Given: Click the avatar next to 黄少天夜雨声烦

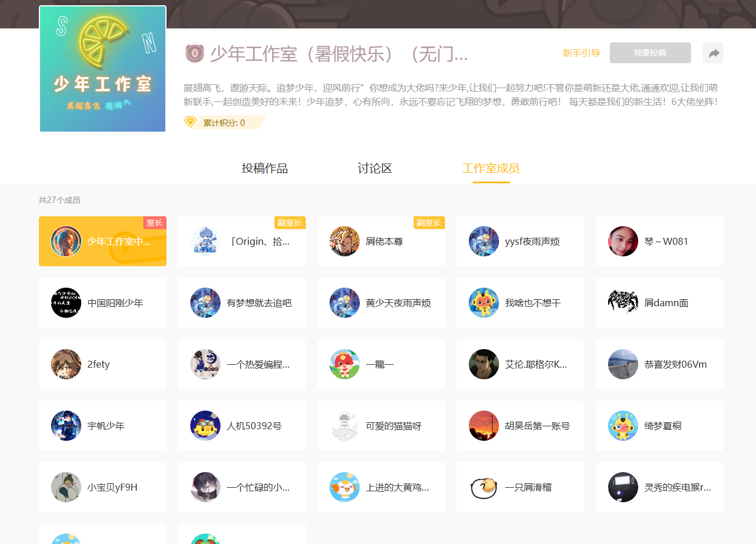Looking at the screenshot, I should tap(345, 303).
